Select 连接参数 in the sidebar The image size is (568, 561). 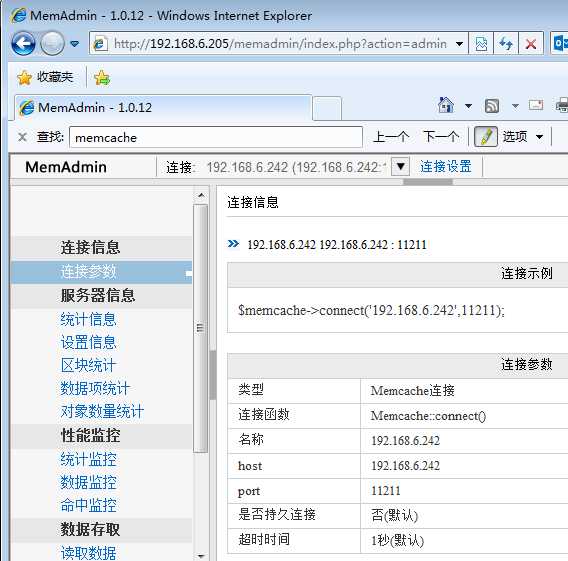[101, 272]
